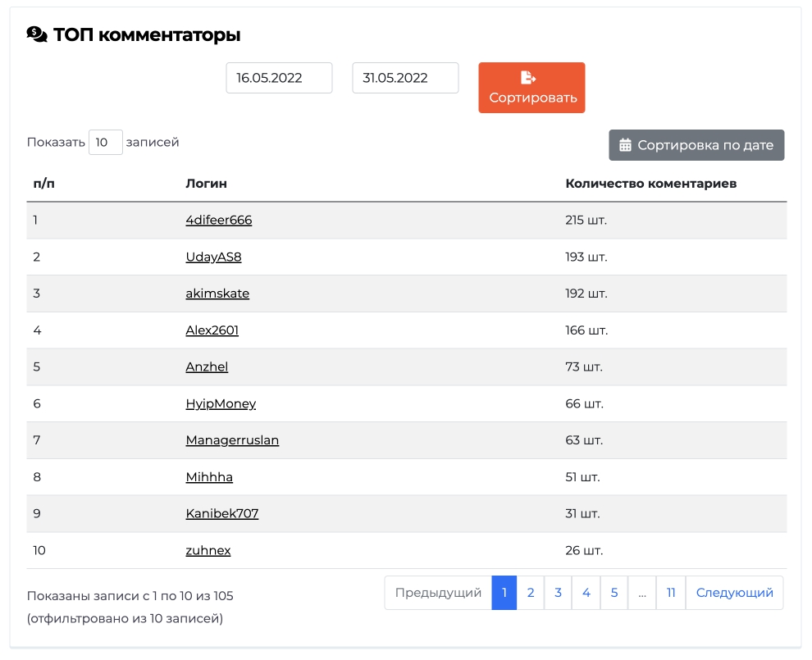Click the comments bubble icon beside ТОП комментаторы
The height and width of the screenshot is (660, 812).
pyautogui.click(x=37, y=34)
